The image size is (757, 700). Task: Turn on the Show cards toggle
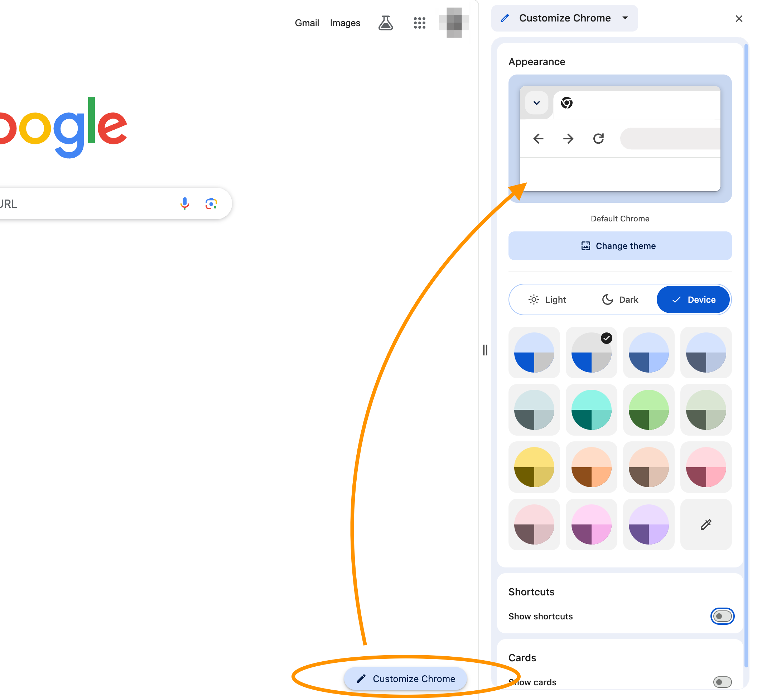(x=722, y=682)
